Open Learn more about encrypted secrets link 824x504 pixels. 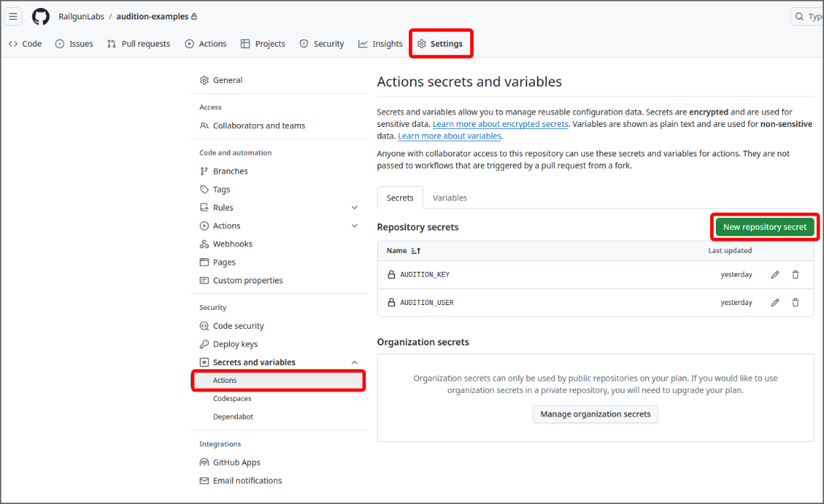(x=500, y=124)
